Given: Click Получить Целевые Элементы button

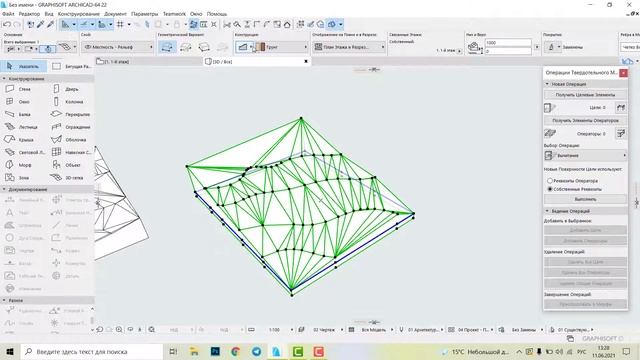Looking at the screenshot, I should (585, 95).
